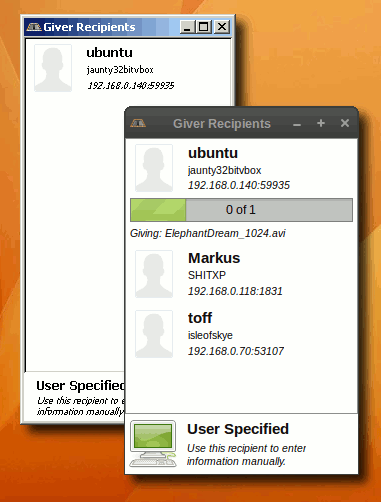Click address 192.168.0.118:1831
Image resolution: width=381 pixels, height=502 pixels.
pos(235,291)
